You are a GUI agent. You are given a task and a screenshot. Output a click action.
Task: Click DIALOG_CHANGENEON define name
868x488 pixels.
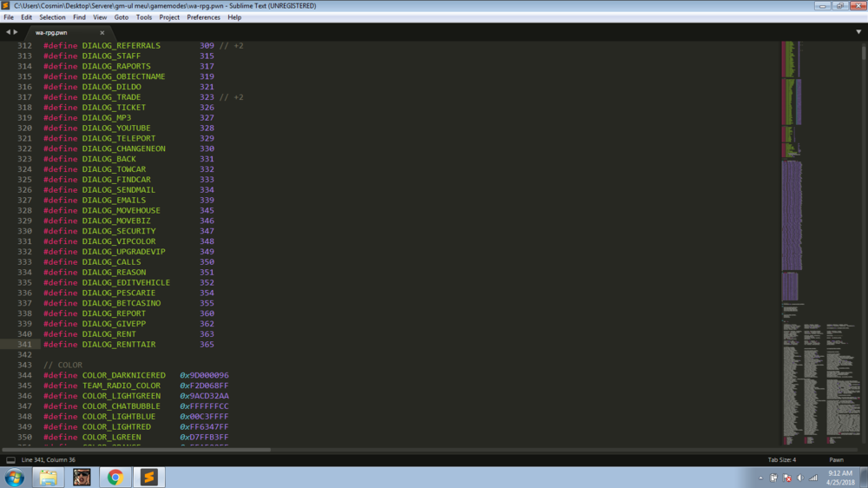pos(124,149)
